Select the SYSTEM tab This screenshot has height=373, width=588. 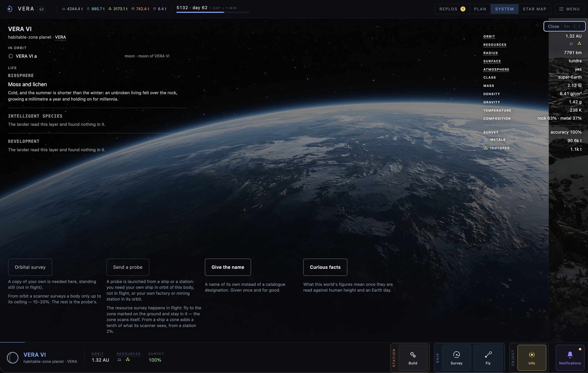[505, 9]
